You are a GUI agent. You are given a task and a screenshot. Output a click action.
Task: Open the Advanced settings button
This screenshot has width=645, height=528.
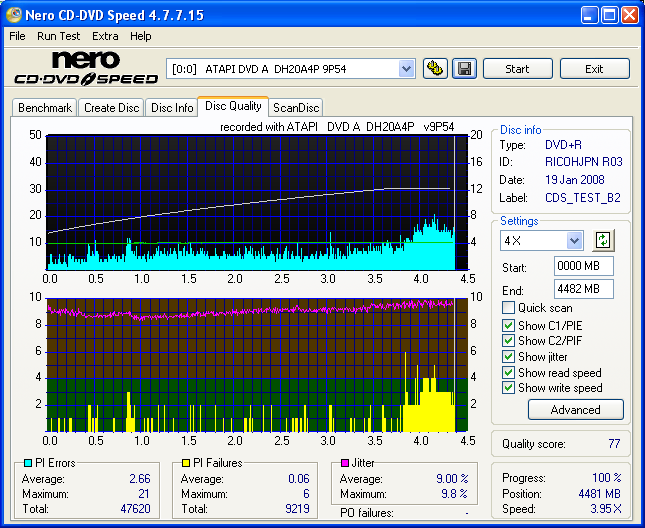point(575,410)
